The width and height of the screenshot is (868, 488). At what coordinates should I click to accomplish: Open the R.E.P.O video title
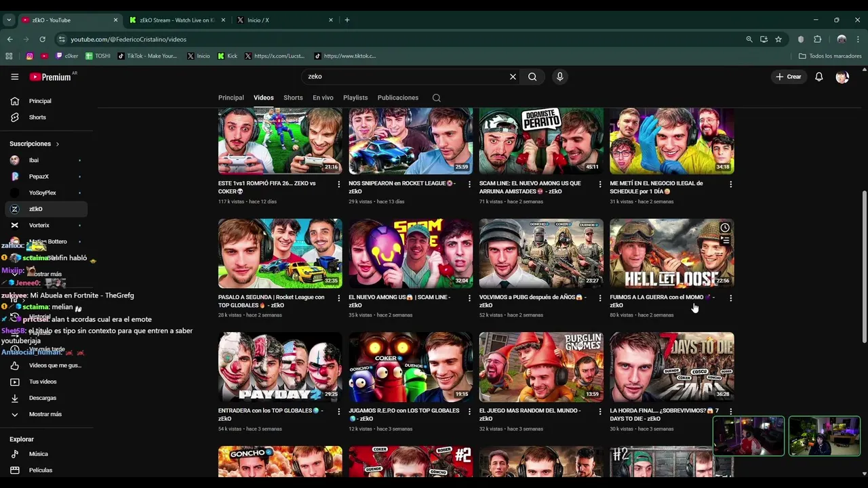coord(403,415)
